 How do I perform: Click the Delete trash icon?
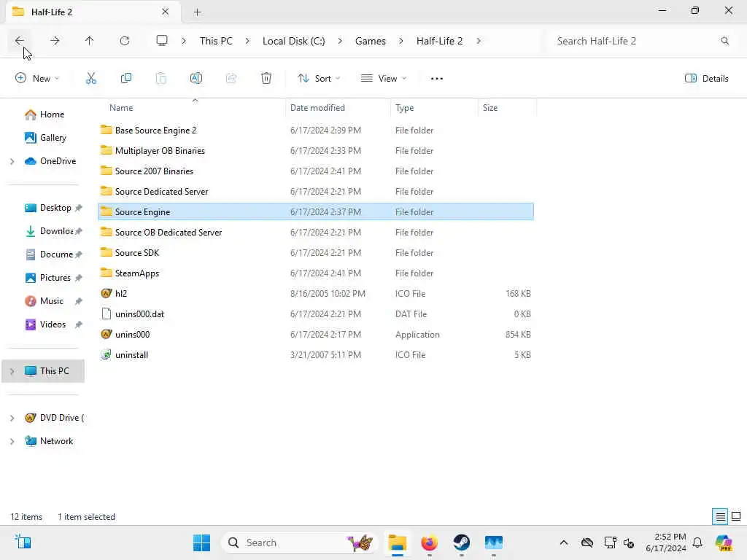click(266, 79)
